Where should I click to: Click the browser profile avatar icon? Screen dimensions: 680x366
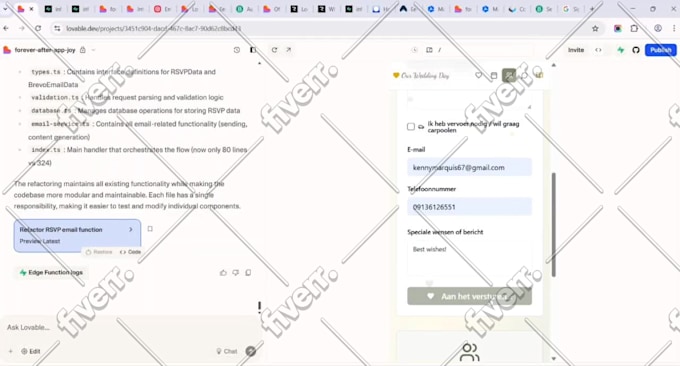pos(658,28)
